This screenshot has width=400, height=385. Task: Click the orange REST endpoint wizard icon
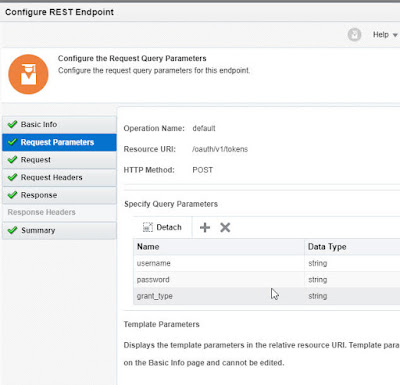tap(28, 74)
